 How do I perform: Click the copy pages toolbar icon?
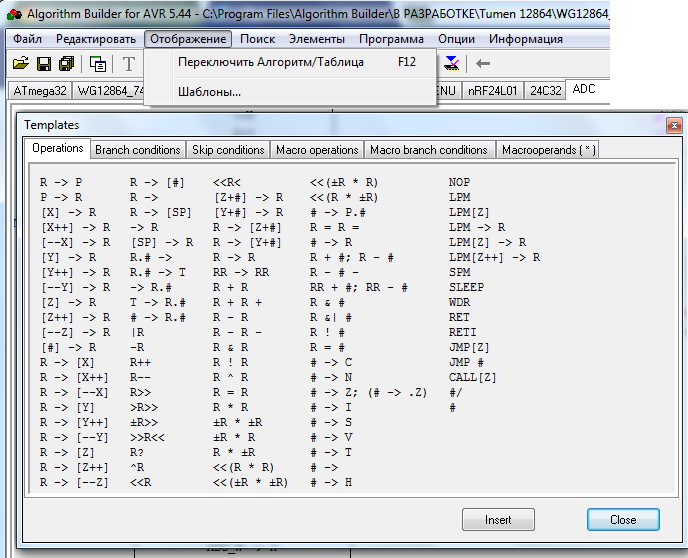point(98,64)
